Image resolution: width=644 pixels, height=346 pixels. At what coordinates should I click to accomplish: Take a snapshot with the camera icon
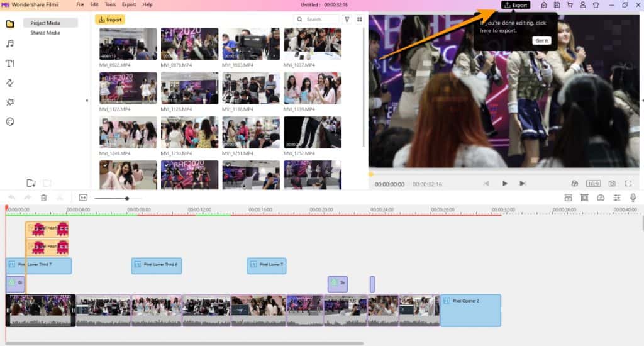pos(611,184)
